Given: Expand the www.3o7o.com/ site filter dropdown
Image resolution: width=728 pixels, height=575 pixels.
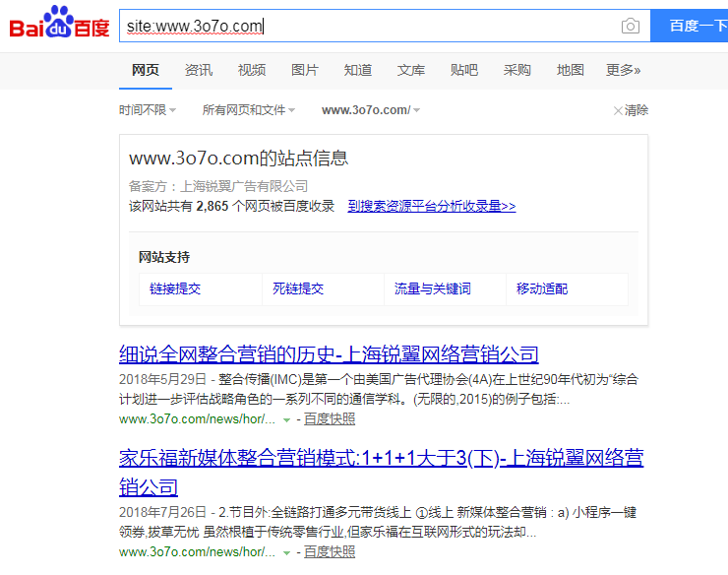Looking at the screenshot, I should [371, 110].
